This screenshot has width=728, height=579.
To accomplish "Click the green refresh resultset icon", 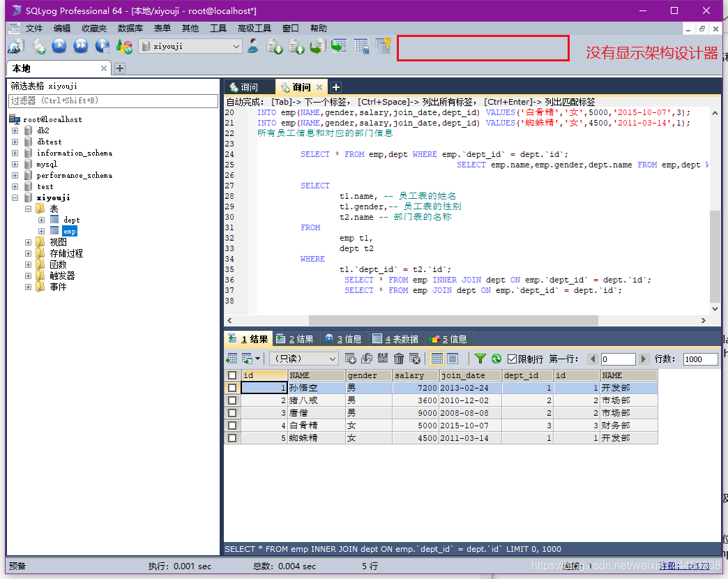I will coord(496,359).
